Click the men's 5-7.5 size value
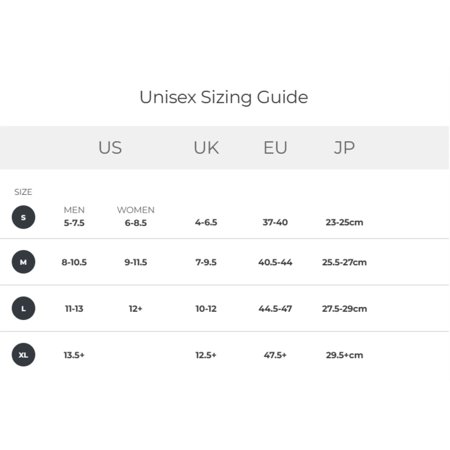 [74, 223]
